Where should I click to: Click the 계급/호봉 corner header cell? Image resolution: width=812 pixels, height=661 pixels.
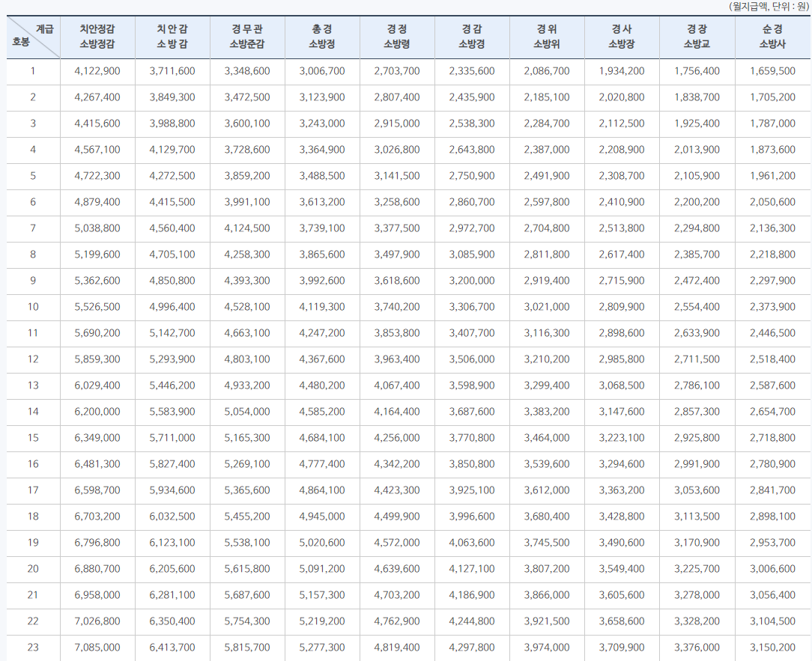coord(33,37)
